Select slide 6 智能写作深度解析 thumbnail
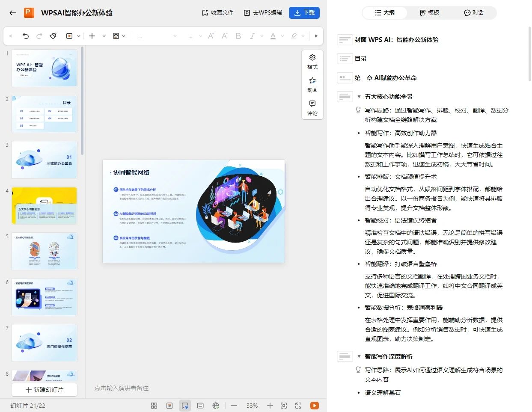This screenshot has height=412, width=532. [45, 297]
